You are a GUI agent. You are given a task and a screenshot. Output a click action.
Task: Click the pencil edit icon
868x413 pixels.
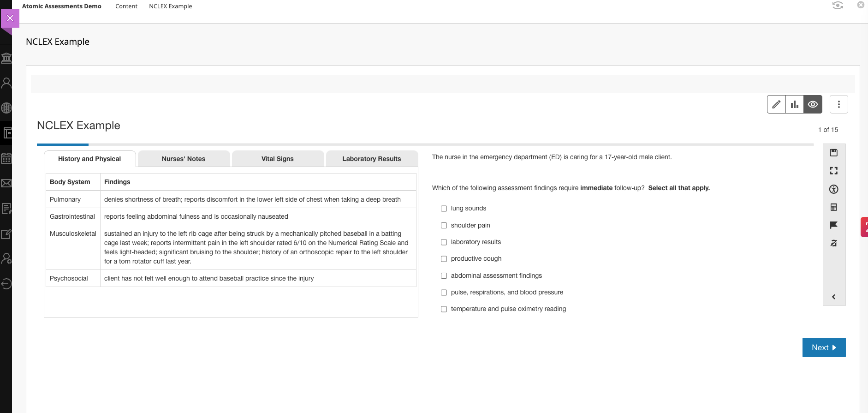tap(776, 104)
